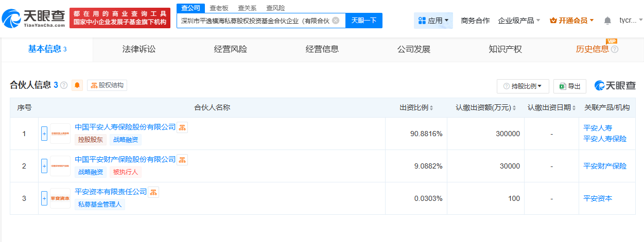Open the 应用 dropdown menu
This screenshot has width=644, height=242.
433,21
